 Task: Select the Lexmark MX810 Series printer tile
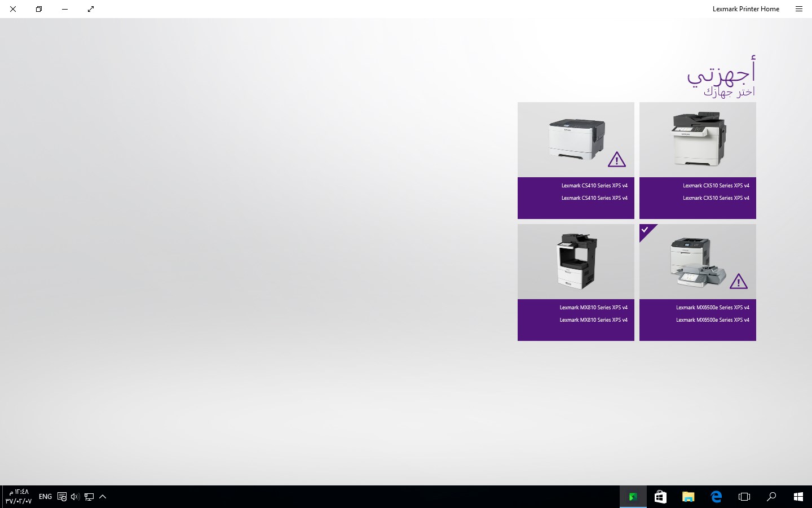click(576, 282)
